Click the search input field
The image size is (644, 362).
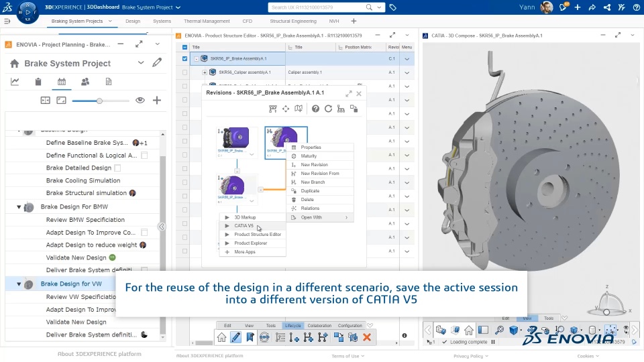coord(316,7)
